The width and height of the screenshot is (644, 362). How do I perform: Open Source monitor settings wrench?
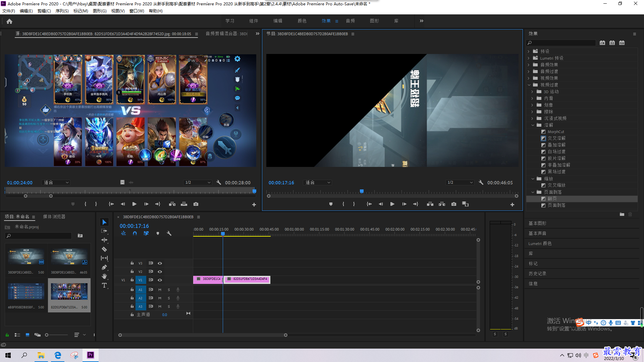point(219,182)
